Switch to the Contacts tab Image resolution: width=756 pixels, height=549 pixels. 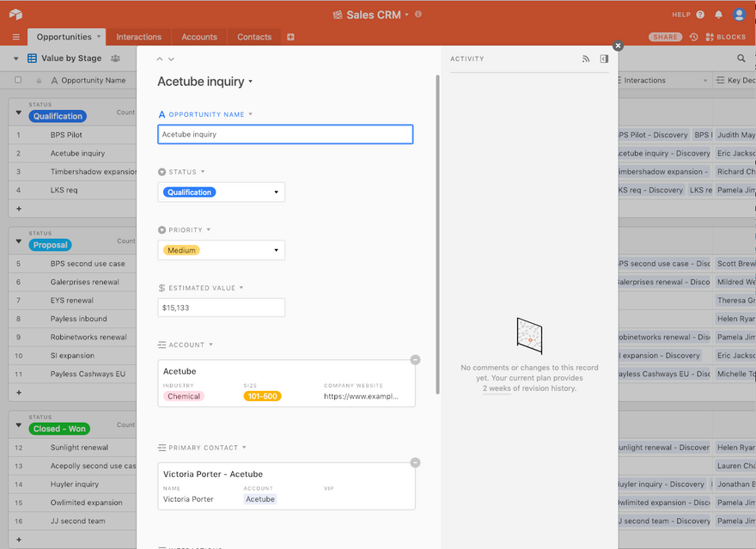(254, 37)
